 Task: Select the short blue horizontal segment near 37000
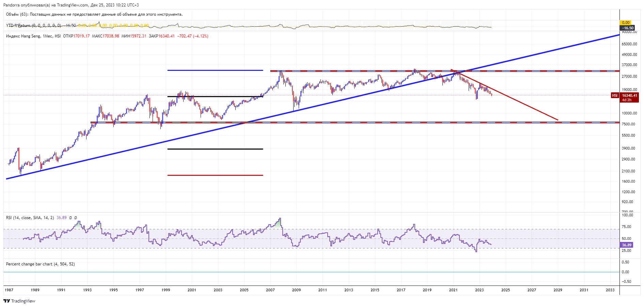click(215, 70)
